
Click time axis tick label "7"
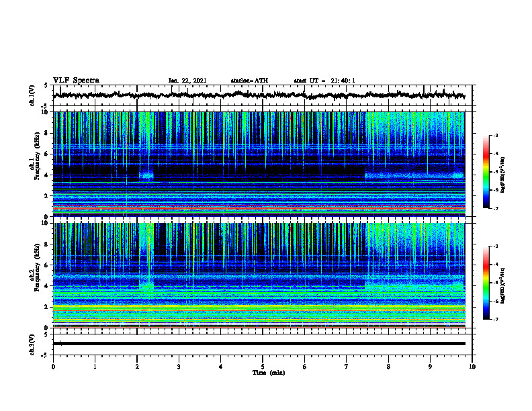pos(347,367)
